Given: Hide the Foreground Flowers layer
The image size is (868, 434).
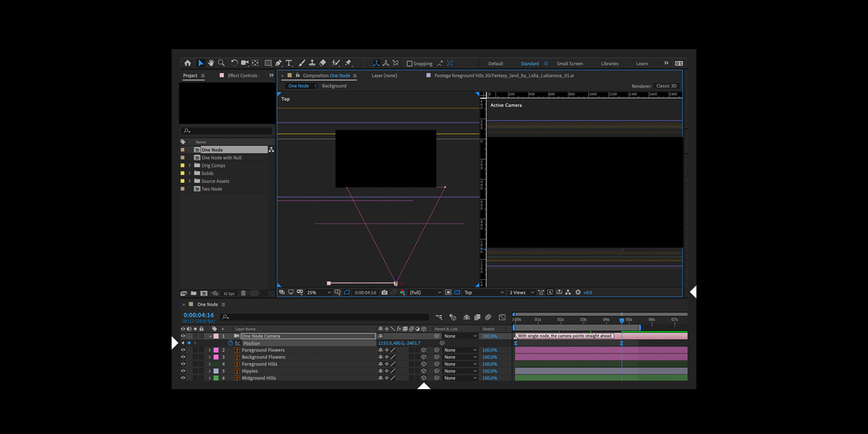Looking at the screenshot, I should [183, 350].
